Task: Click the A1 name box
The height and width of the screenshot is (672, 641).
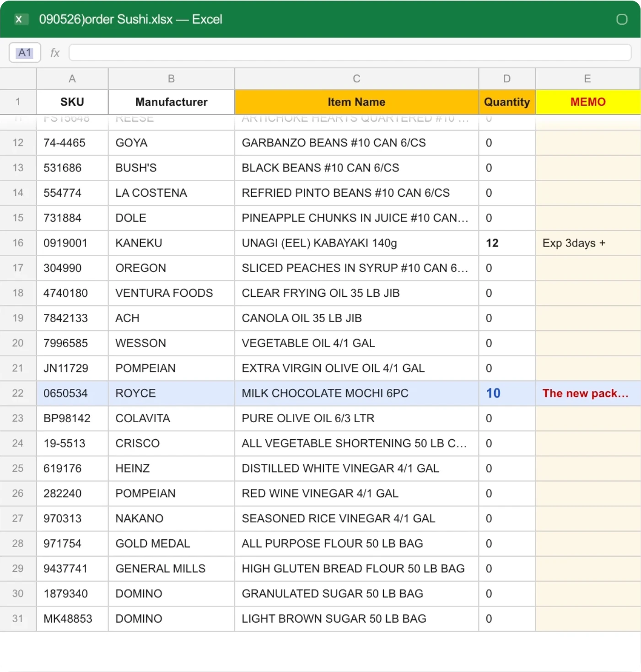Action: [25, 53]
